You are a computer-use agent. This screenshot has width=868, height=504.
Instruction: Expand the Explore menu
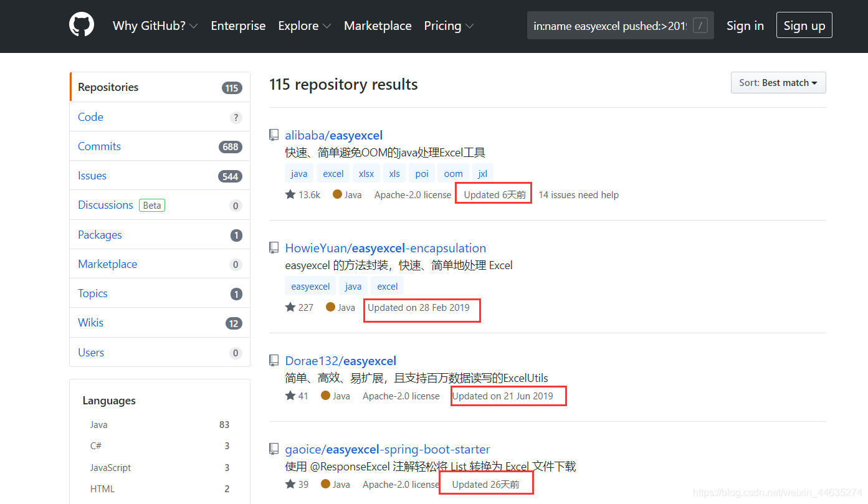click(x=305, y=26)
